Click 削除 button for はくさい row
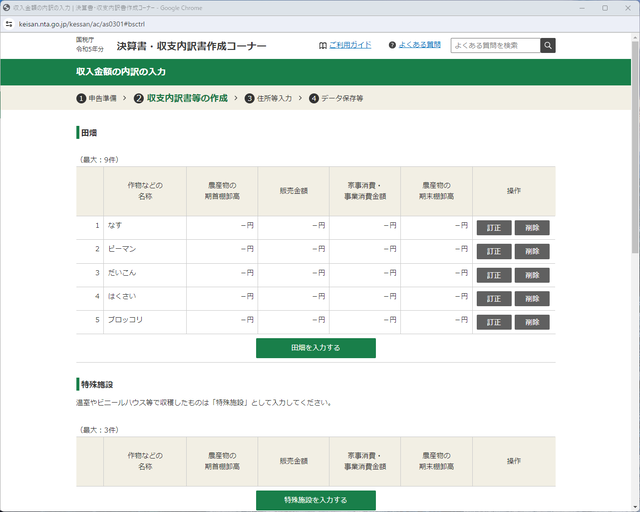The width and height of the screenshot is (640, 512). tap(532, 298)
